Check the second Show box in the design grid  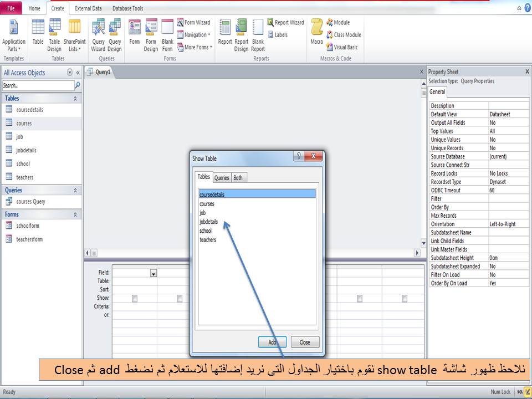[x=179, y=298]
